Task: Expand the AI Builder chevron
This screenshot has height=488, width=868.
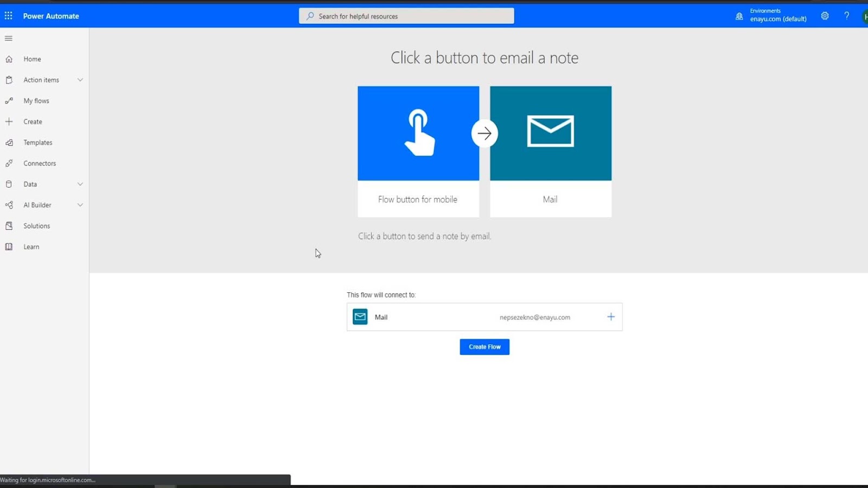Action: 80,205
